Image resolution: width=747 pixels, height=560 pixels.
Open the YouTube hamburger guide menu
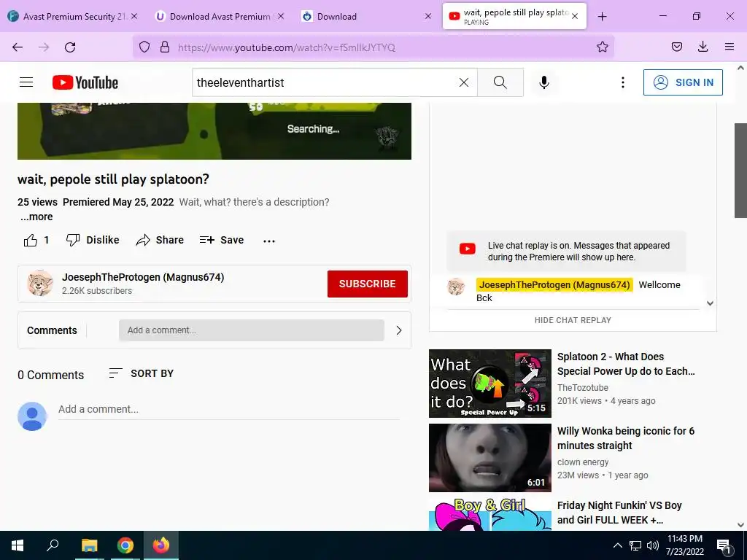(x=26, y=82)
